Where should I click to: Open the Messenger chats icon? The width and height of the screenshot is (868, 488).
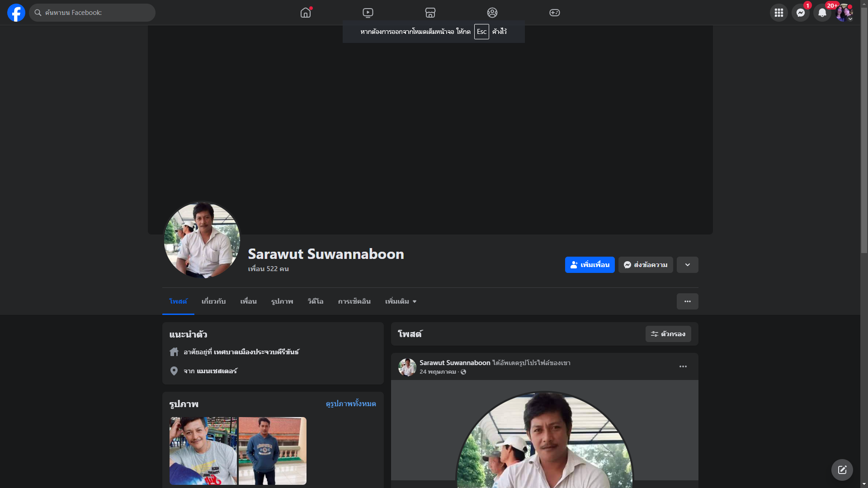(x=800, y=13)
